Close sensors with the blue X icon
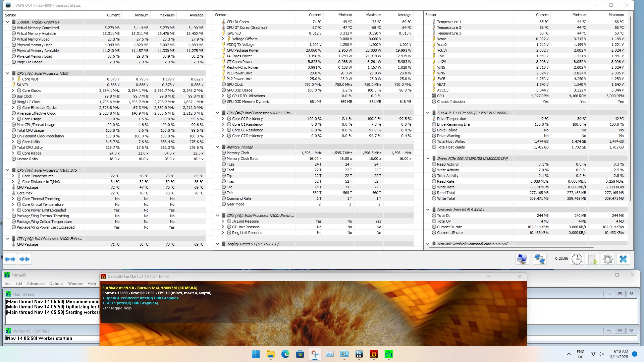Viewport: 644px width, 362px height. click(x=623, y=259)
